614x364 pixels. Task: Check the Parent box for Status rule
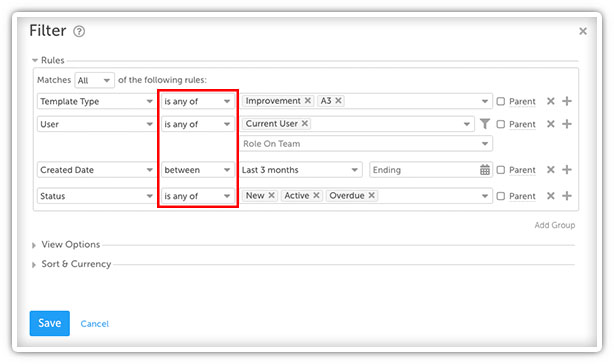(x=500, y=196)
